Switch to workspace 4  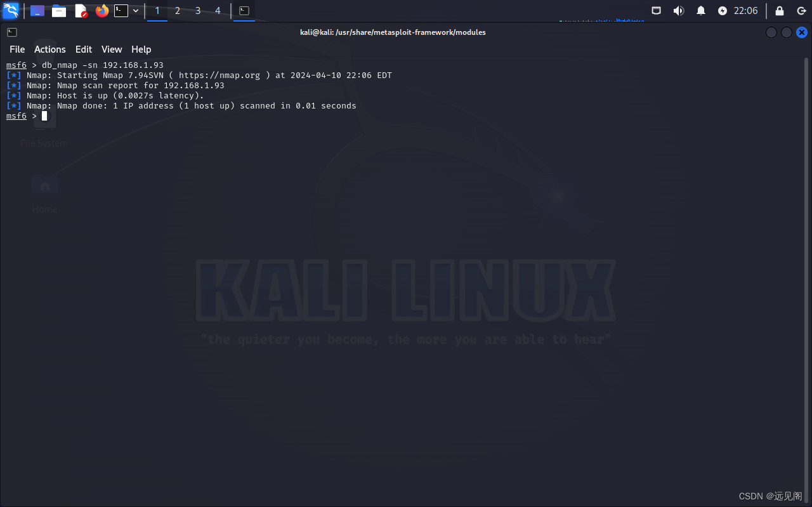click(218, 11)
